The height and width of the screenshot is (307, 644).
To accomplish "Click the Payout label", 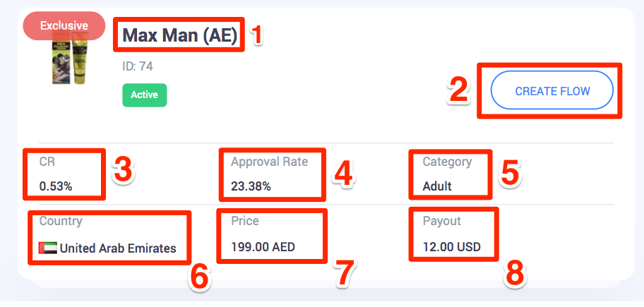I will [x=441, y=221].
